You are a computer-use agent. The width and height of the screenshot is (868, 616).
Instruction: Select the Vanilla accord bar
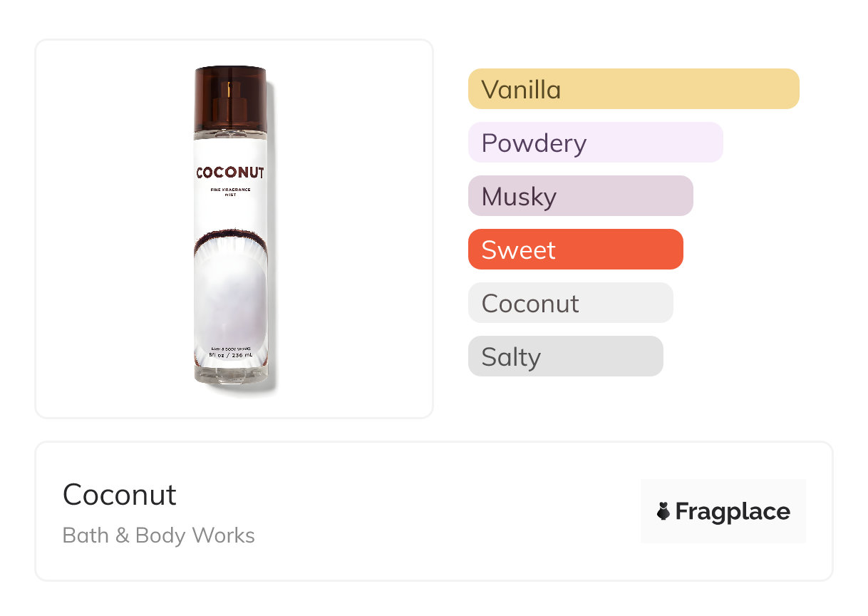[633, 89]
